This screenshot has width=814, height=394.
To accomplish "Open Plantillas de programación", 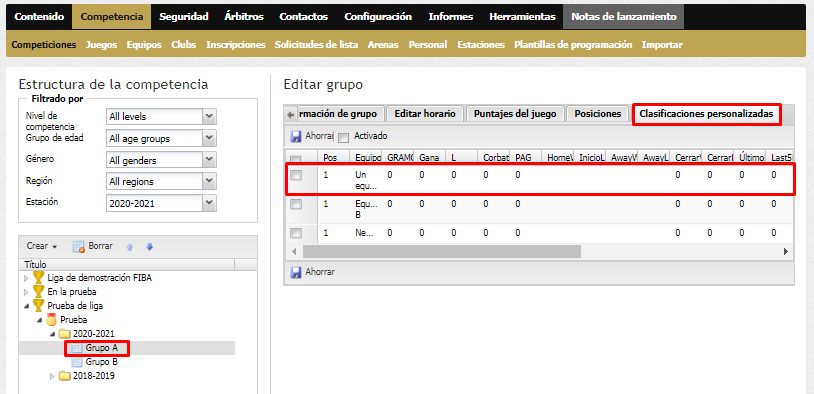I will tap(573, 45).
